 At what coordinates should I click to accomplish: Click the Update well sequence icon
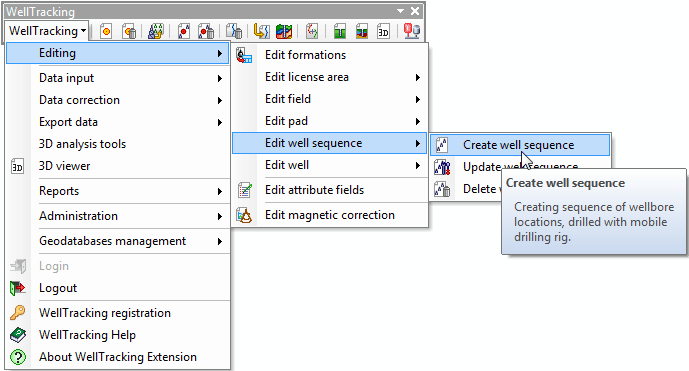point(442,167)
